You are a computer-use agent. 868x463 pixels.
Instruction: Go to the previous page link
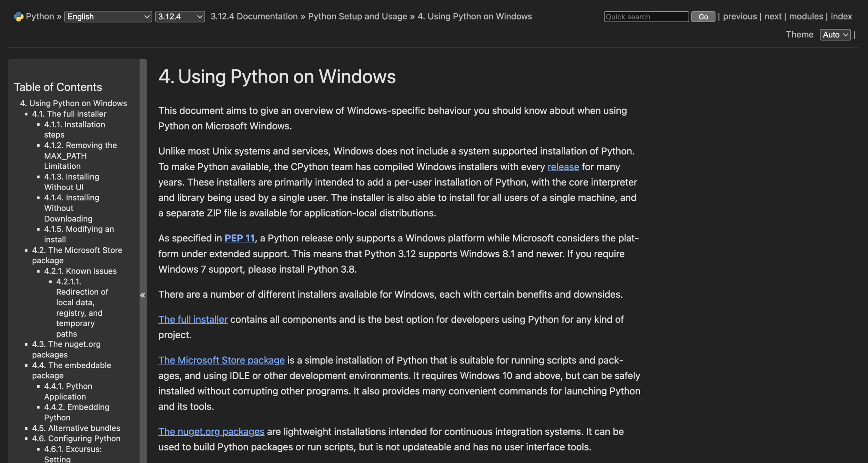click(x=740, y=16)
